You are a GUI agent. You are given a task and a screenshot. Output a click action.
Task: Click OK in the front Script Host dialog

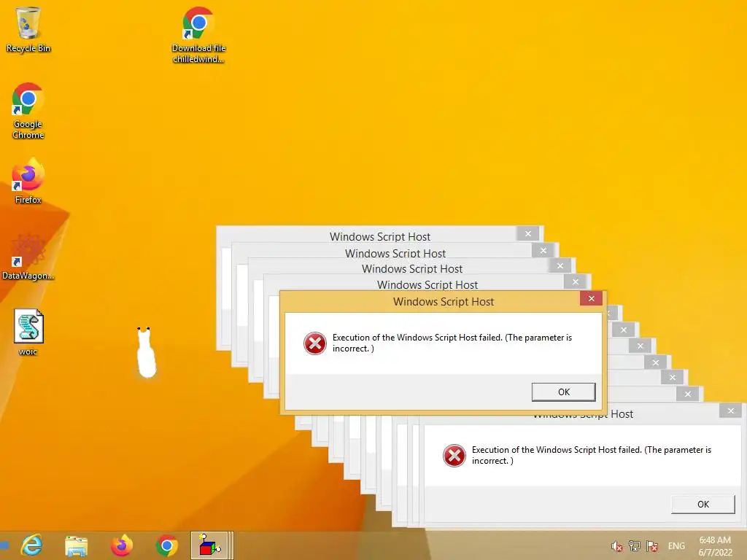click(x=564, y=392)
